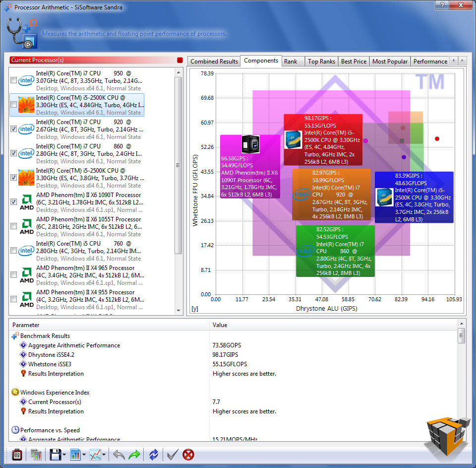This screenshot has width=476, height=468.
Task: Uncheck the i5-2500K 3.8GHz processor checkbox
Action: 14,178
